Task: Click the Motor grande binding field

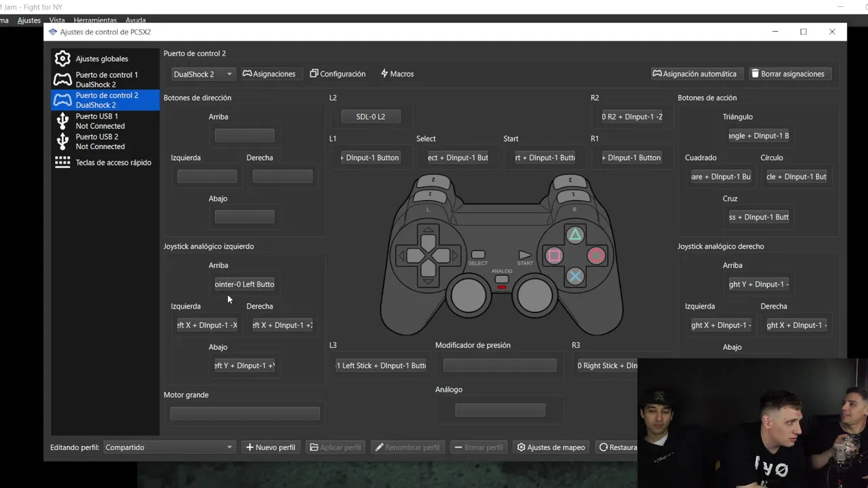Action: [245, 413]
